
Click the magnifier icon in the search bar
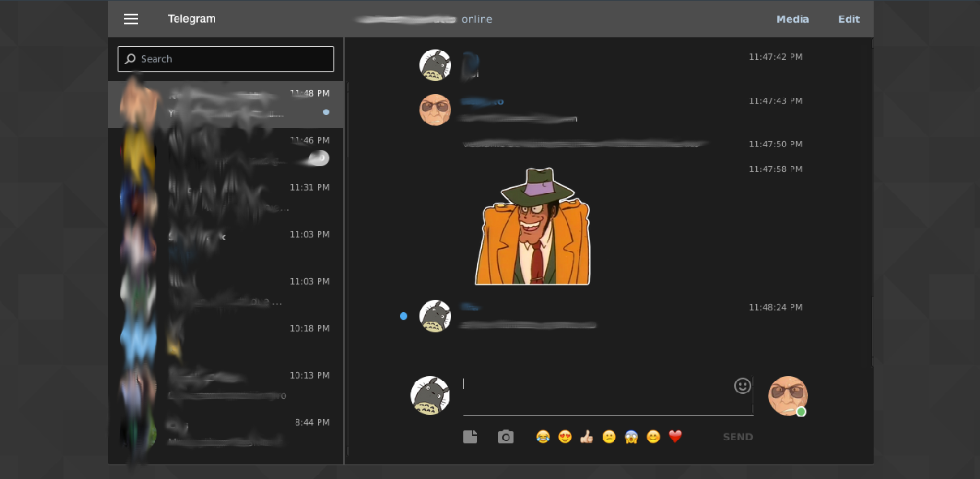(130, 58)
